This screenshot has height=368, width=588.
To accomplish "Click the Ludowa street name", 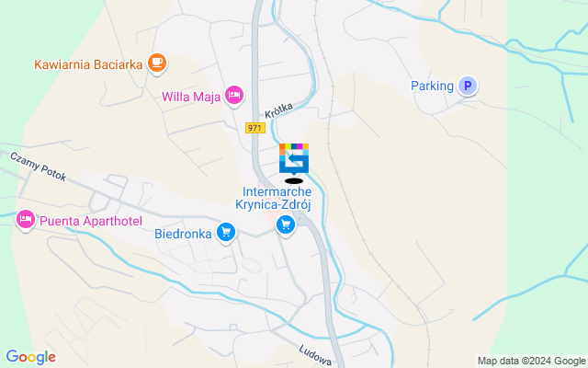I will tap(315, 355).
